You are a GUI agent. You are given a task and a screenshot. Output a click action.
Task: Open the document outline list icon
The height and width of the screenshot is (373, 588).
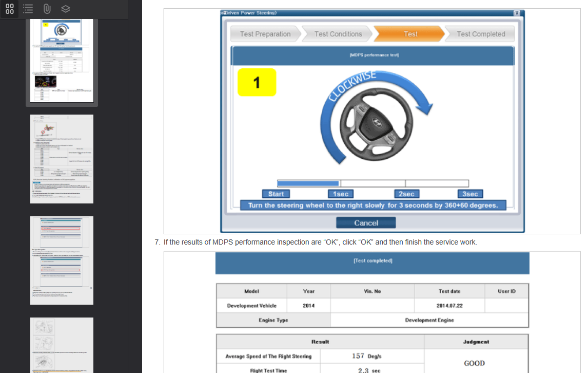click(x=28, y=9)
